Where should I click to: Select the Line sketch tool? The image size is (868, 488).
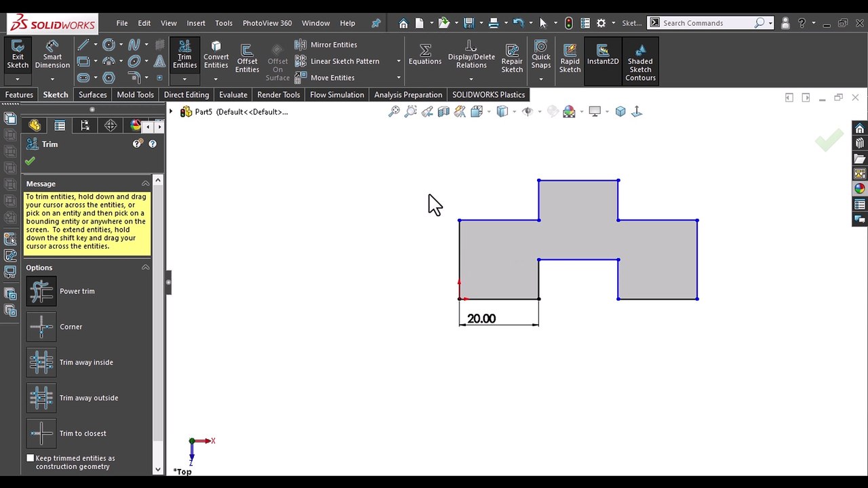click(83, 45)
